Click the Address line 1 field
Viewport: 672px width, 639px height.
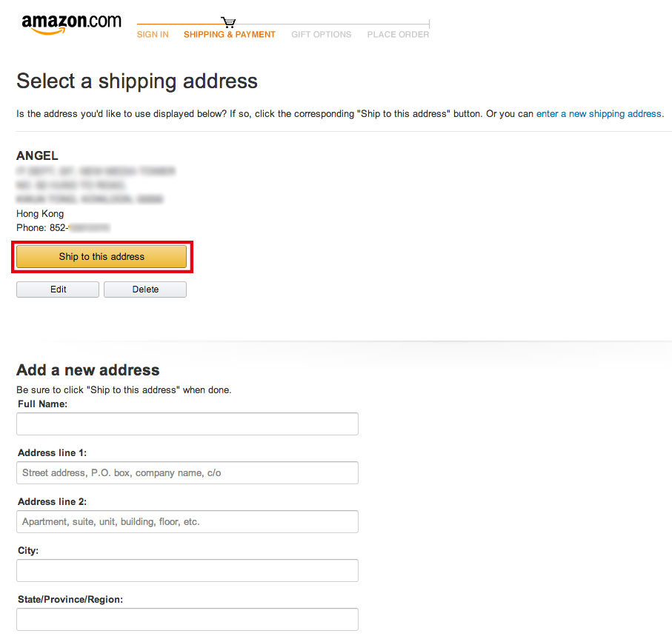187,472
